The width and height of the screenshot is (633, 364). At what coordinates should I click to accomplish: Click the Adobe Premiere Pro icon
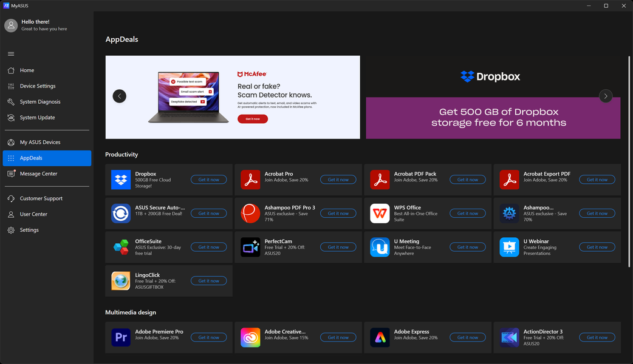pyautogui.click(x=121, y=337)
